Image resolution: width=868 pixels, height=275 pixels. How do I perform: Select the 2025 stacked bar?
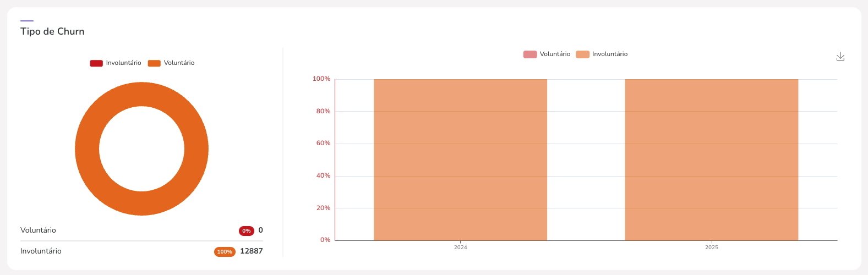711,159
